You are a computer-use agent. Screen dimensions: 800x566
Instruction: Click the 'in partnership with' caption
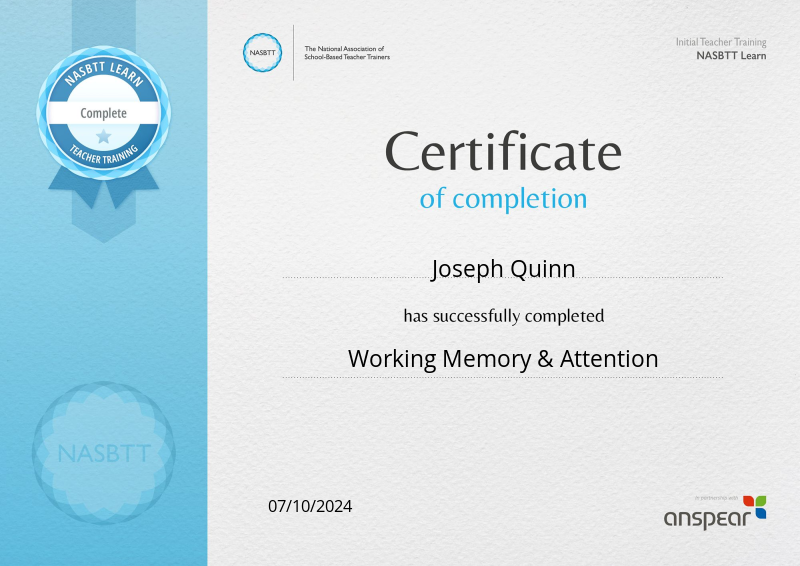point(717,497)
